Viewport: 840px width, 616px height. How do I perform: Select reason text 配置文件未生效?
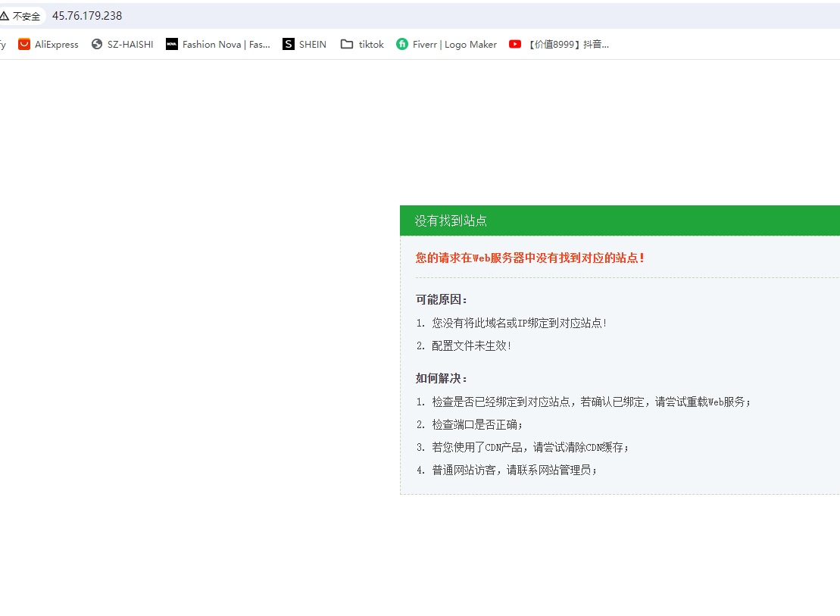(471, 346)
